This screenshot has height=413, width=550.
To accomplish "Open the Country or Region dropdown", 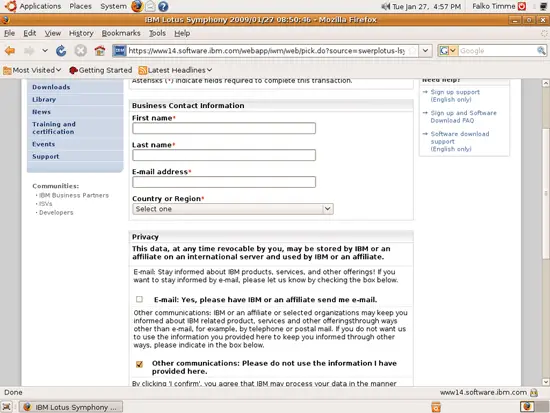I will click(233, 209).
